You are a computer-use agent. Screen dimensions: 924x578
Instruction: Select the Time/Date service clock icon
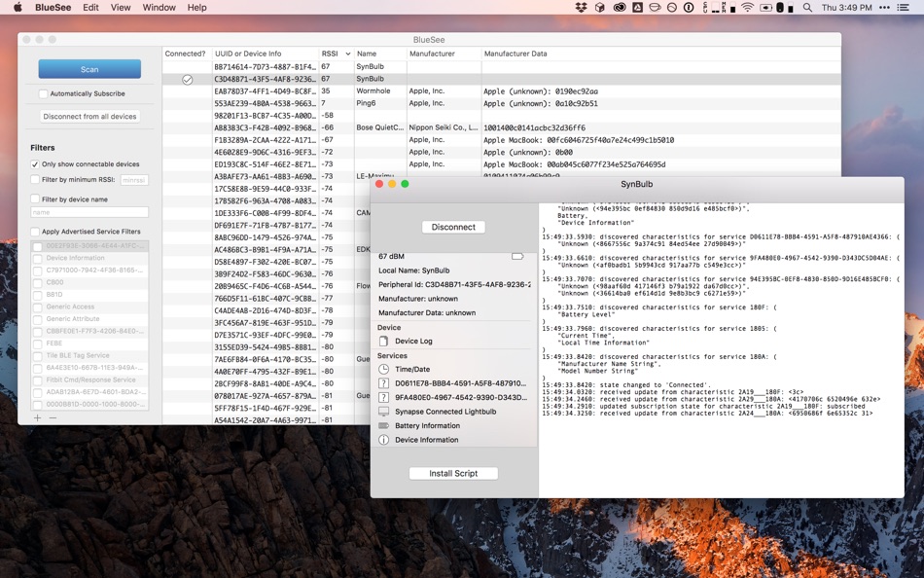[x=383, y=370]
